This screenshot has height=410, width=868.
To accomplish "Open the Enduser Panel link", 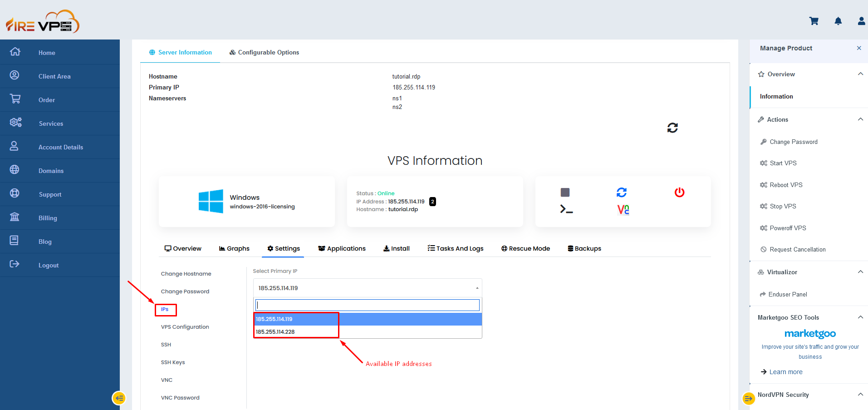I will 784,294.
